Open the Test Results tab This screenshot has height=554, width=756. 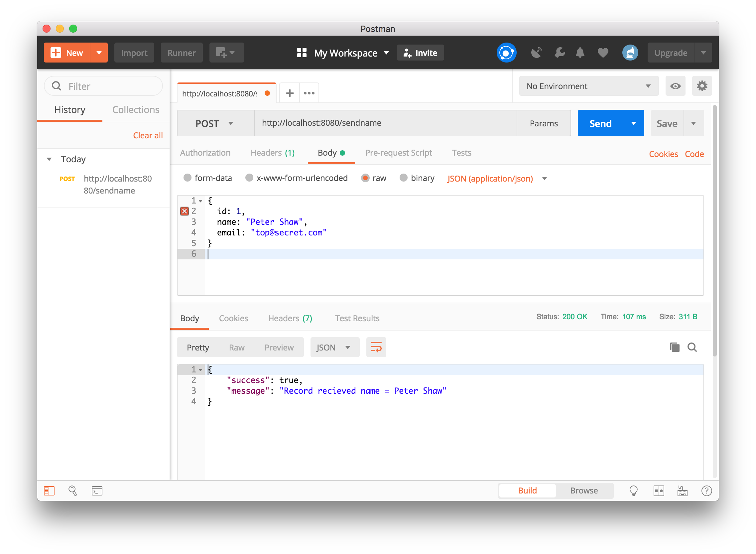[x=357, y=318]
